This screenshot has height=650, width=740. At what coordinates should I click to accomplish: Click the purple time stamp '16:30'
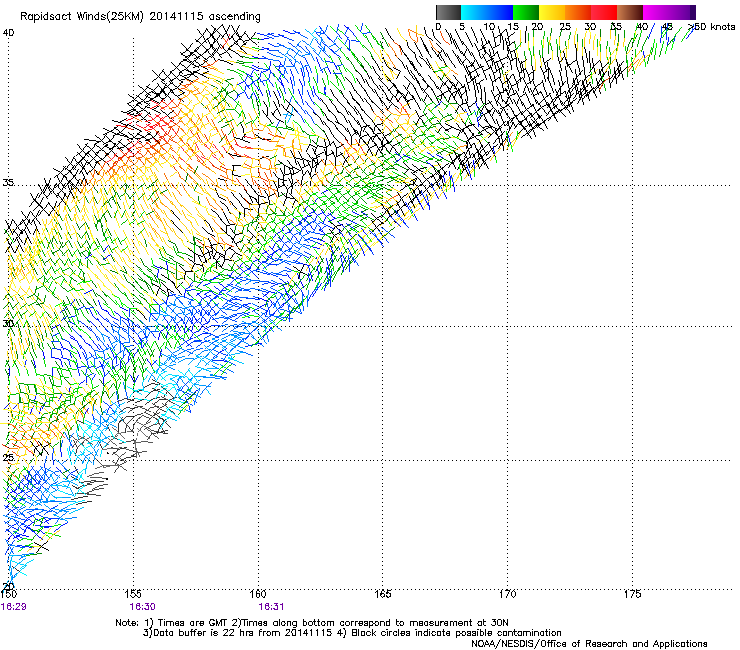143,607
